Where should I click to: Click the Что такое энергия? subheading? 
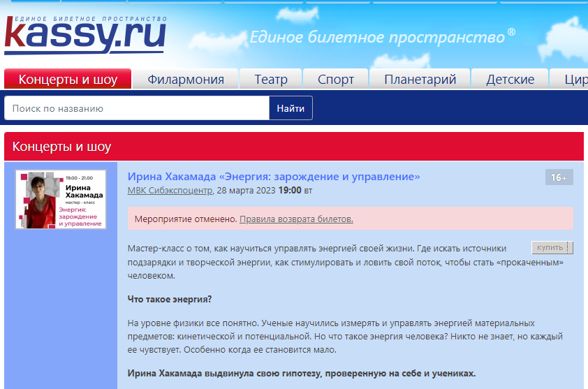170,300
